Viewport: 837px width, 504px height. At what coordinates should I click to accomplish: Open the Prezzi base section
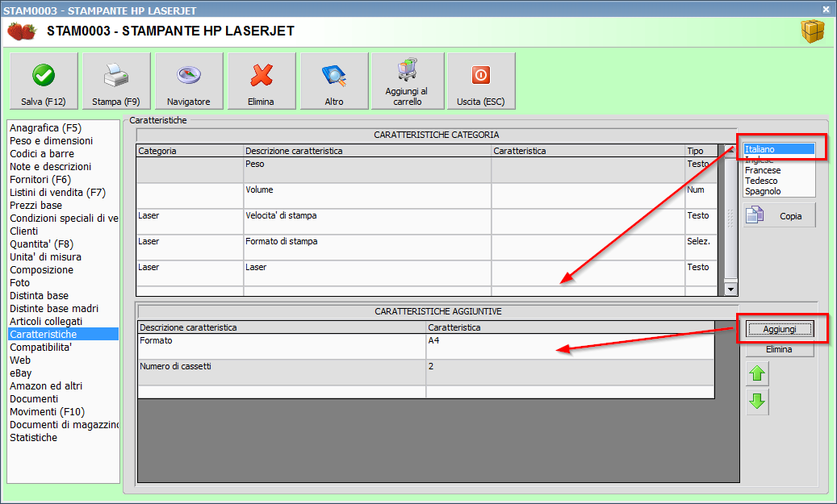(x=63, y=206)
